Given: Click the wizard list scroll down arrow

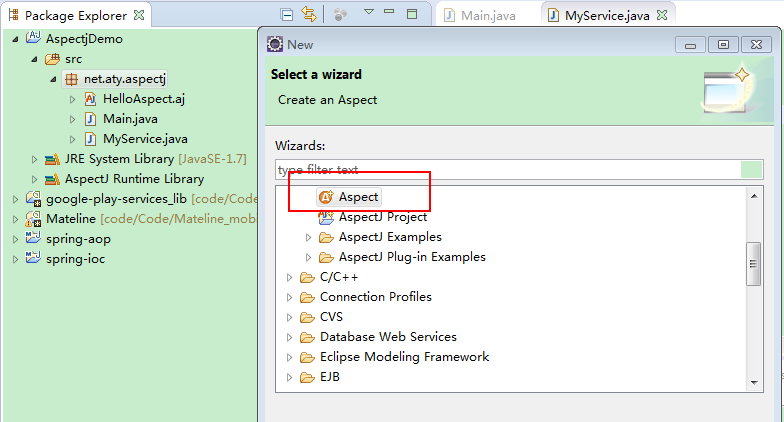Looking at the screenshot, I should [x=754, y=382].
